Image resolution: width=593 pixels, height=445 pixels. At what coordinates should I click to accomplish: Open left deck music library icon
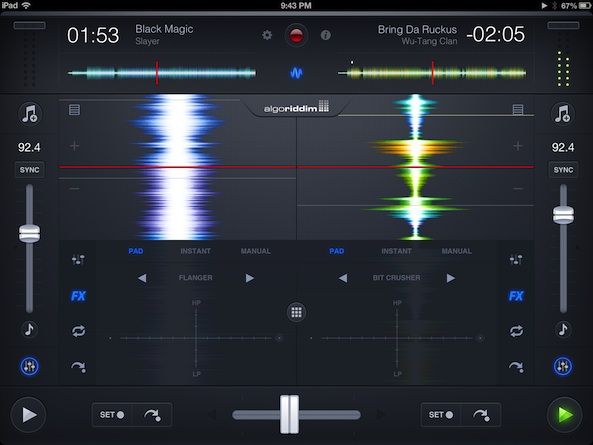pyautogui.click(x=29, y=113)
